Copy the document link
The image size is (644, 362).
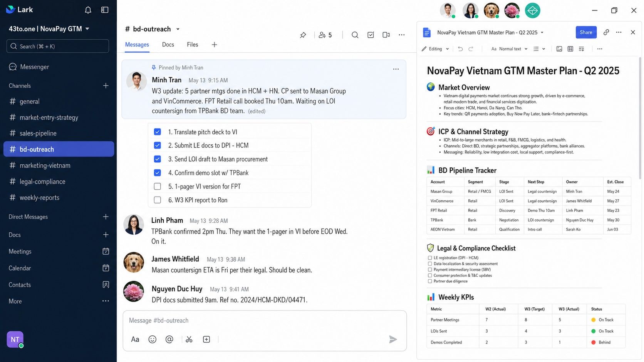click(x=606, y=32)
